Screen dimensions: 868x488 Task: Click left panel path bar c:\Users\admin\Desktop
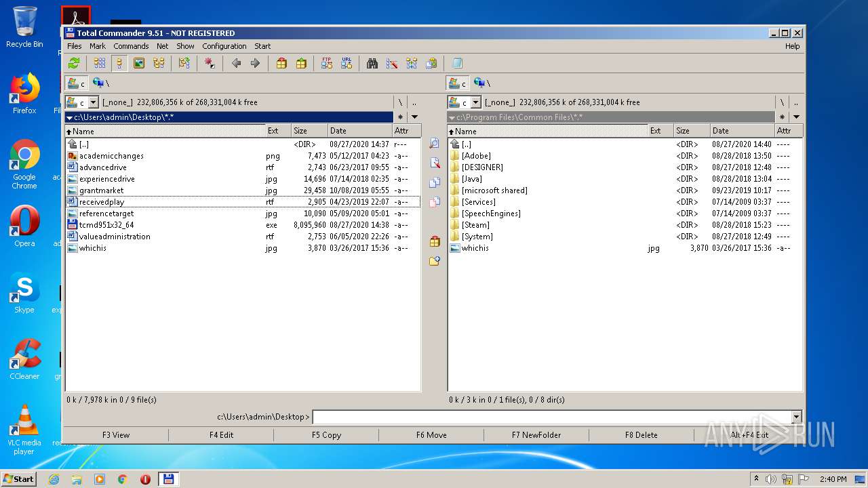pyautogui.click(x=229, y=117)
